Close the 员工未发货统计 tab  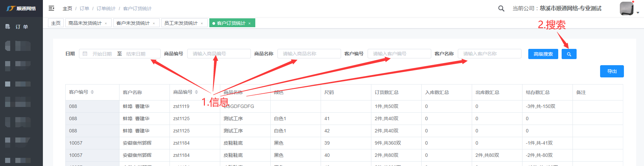pyautogui.click(x=202, y=23)
